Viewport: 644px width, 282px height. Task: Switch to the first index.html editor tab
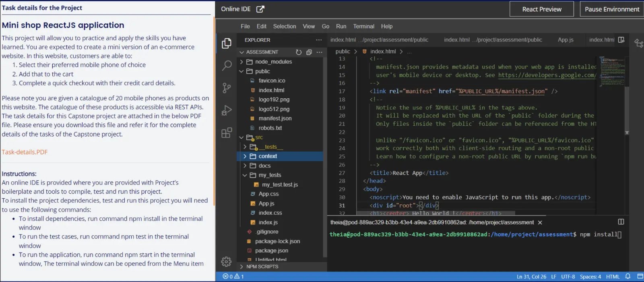[379, 39]
